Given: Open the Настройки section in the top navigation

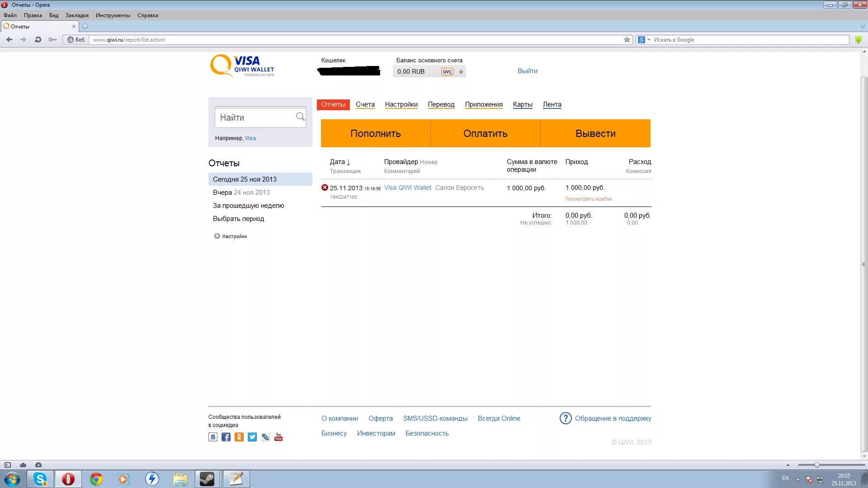Looking at the screenshot, I should pyautogui.click(x=401, y=104).
